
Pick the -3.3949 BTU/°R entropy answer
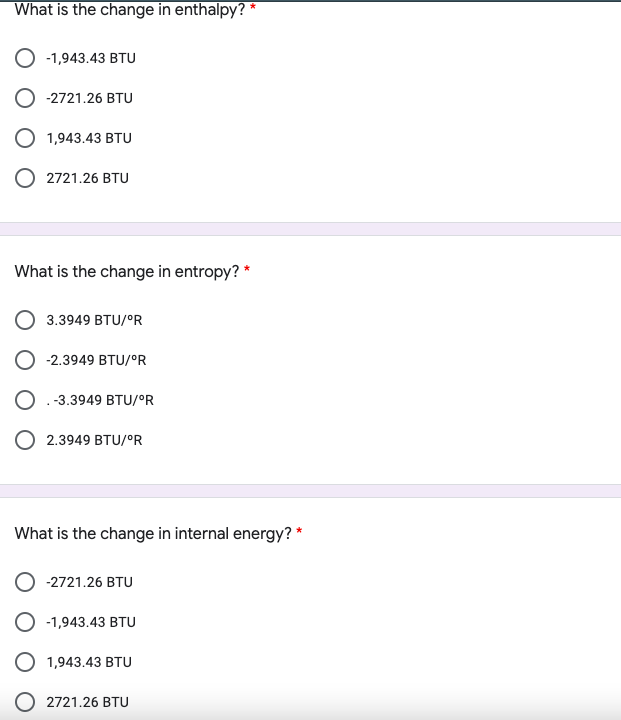(25, 400)
